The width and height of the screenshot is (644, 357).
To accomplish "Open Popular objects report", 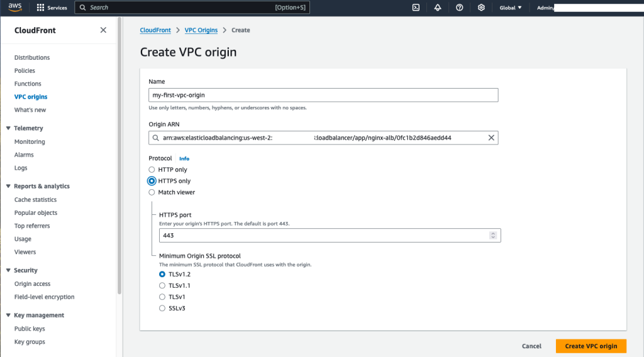I will click(x=36, y=212).
